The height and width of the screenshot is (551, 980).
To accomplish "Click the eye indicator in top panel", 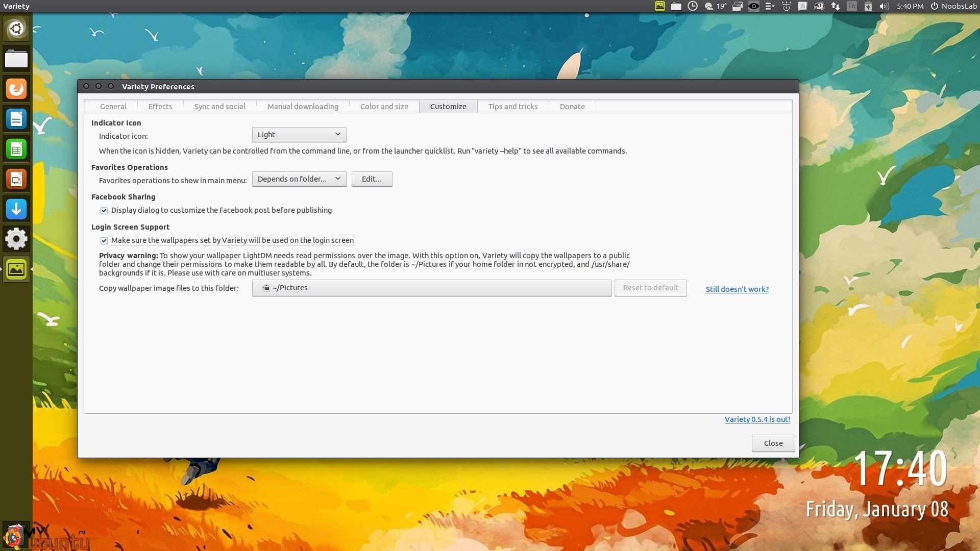I will (754, 6).
